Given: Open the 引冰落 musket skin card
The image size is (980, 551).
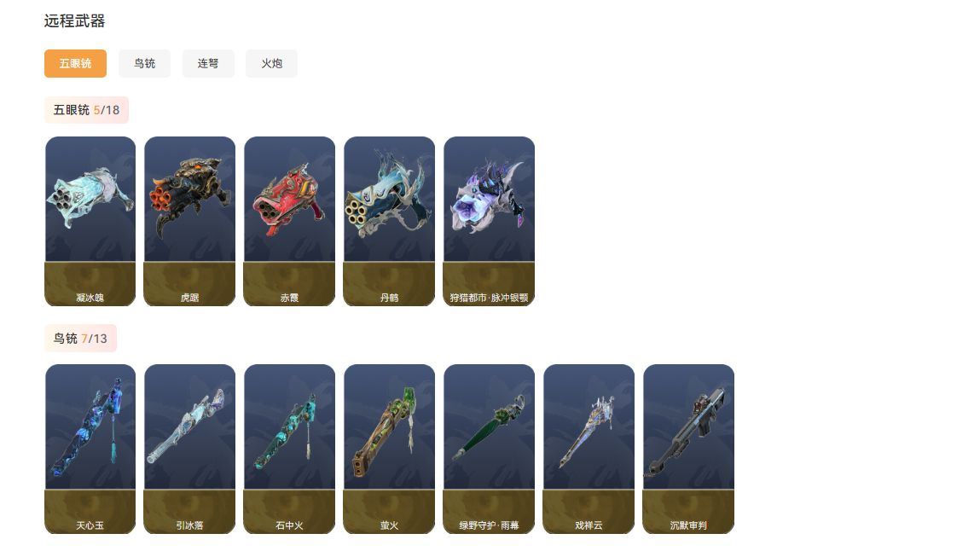Looking at the screenshot, I should [189, 449].
